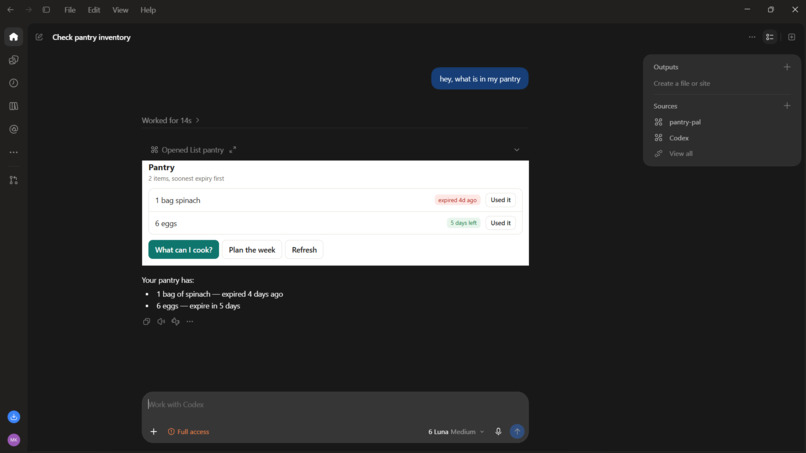Screen dimensions: 806x453
Task: Click the Outputs heading
Action: tap(666, 67)
